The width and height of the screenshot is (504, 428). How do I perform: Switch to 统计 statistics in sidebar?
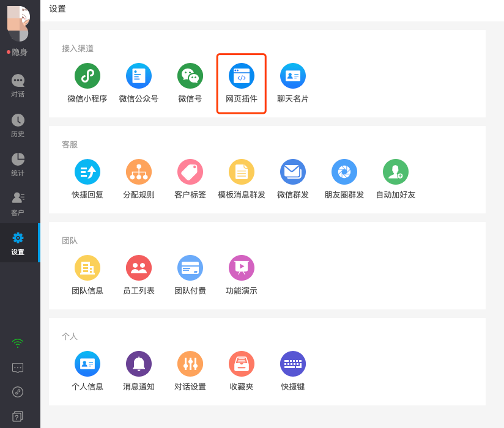[x=18, y=165]
